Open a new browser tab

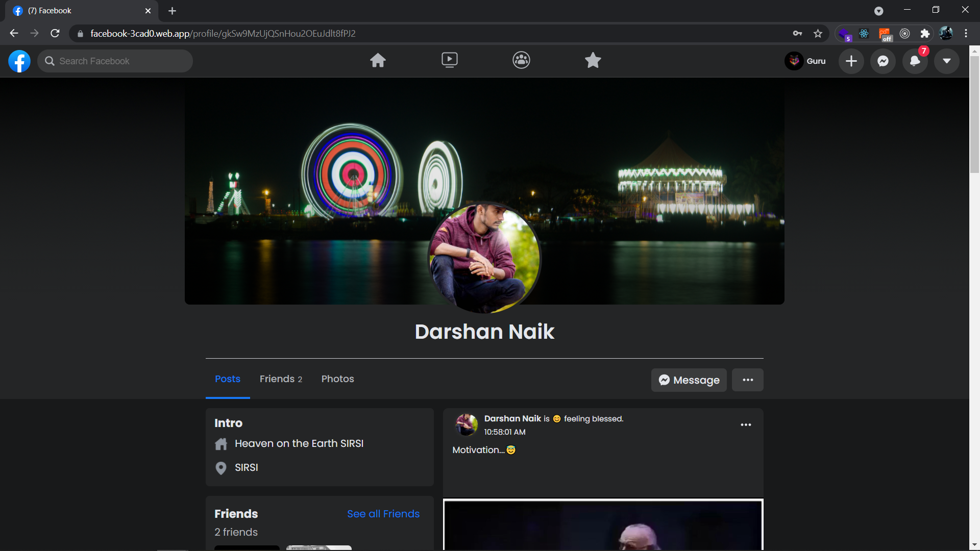tap(172, 11)
